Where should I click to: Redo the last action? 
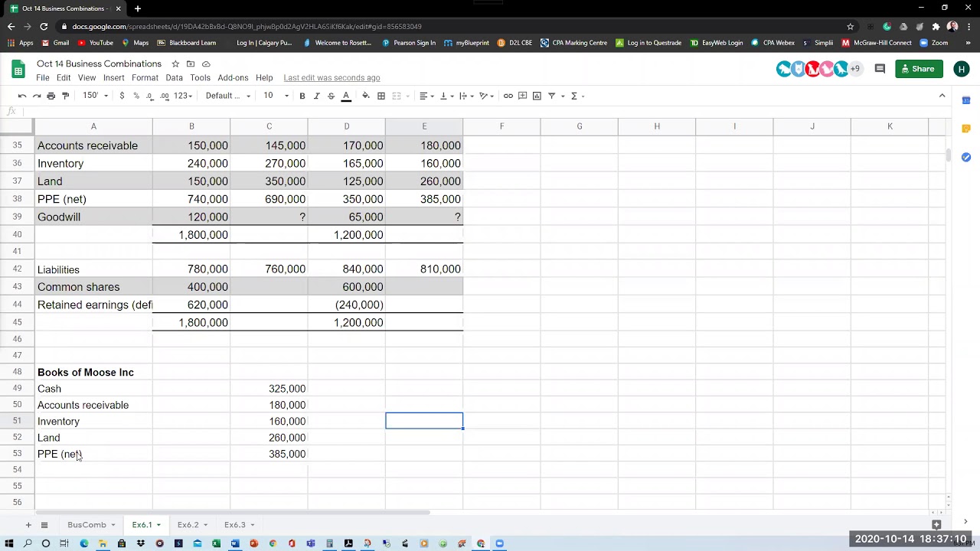tap(37, 96)
